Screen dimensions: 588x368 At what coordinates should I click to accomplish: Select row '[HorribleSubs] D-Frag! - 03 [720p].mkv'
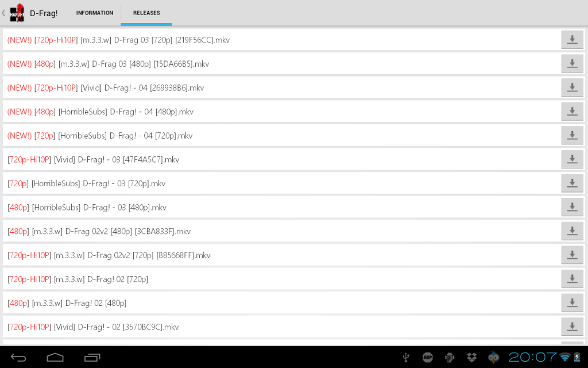click(x=281, y=183)
